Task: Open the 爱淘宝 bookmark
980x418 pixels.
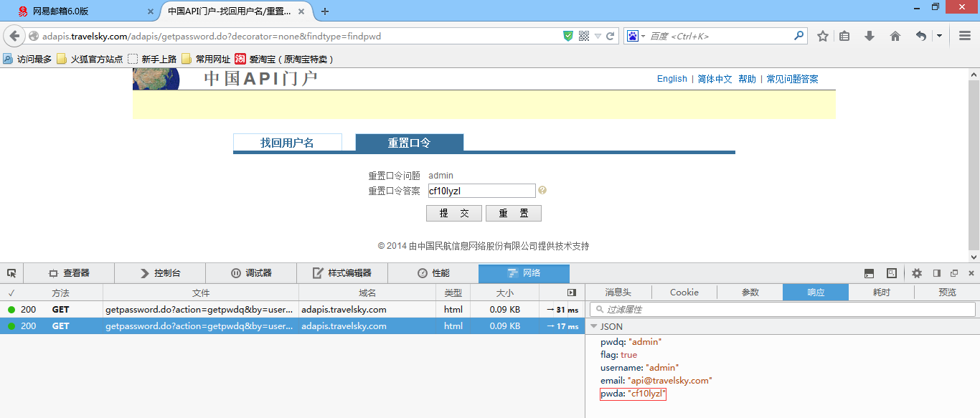Action: coord(284,60)
